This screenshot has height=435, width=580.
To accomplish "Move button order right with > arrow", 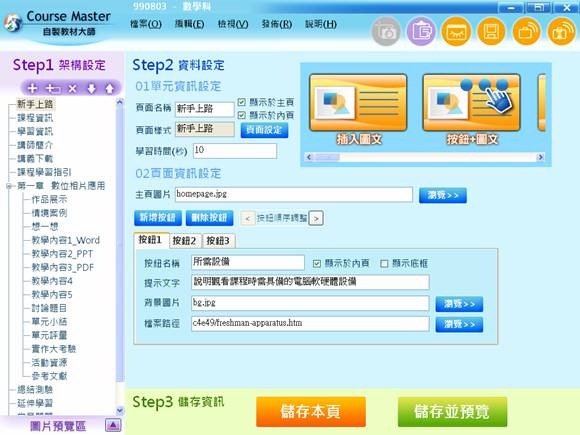I will 316,218.
